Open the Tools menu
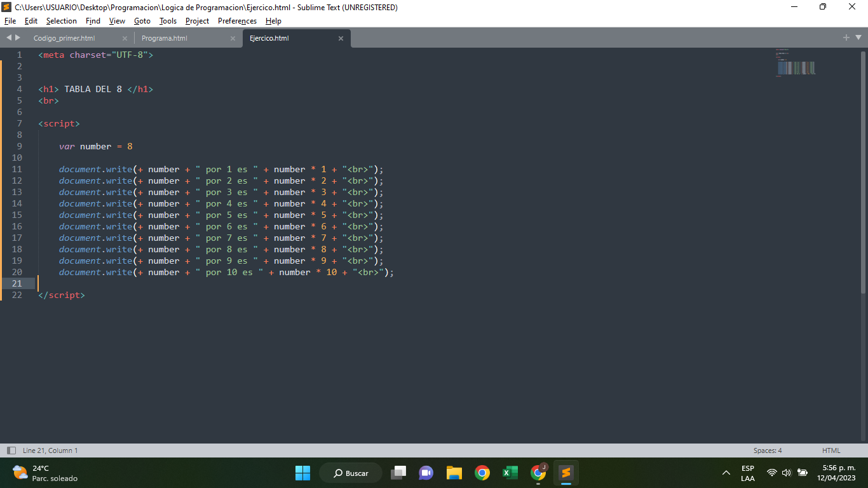The image size is (868, 488). 168,21
